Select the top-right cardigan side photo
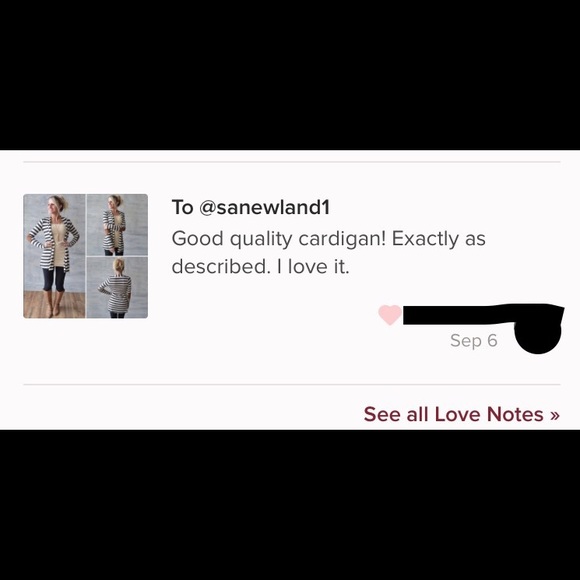 click(x=117, y=225)
